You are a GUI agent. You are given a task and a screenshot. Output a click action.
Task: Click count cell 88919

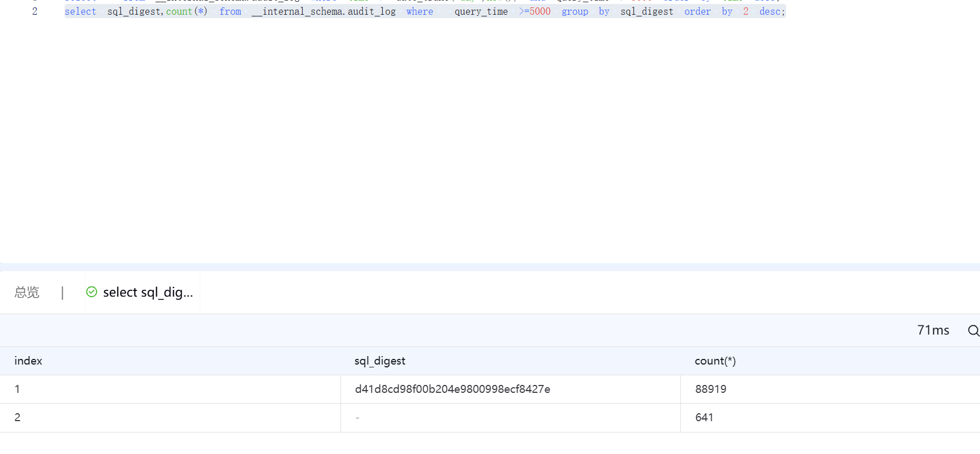[x=711, y=389]
